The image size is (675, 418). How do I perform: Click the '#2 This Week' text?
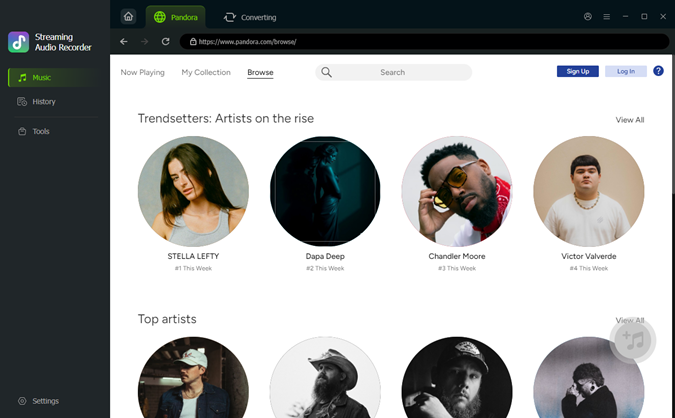click(325, 268)
